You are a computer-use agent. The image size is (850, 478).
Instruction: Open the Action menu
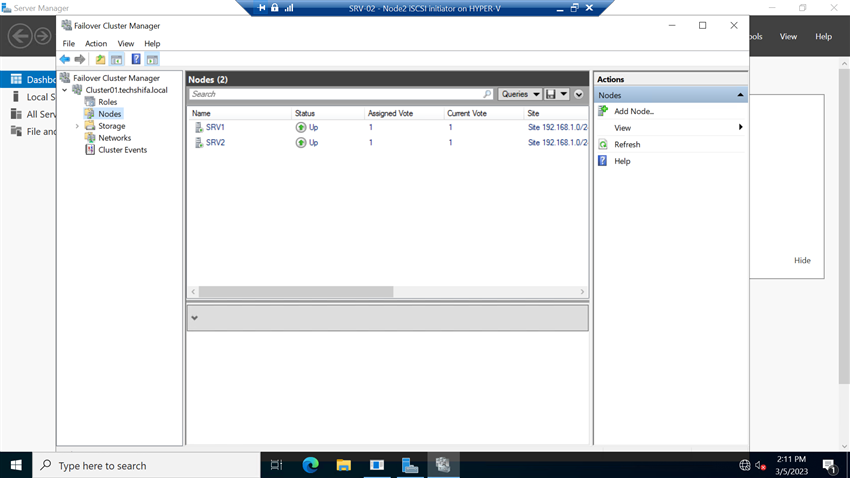click(x=96, y=43)
